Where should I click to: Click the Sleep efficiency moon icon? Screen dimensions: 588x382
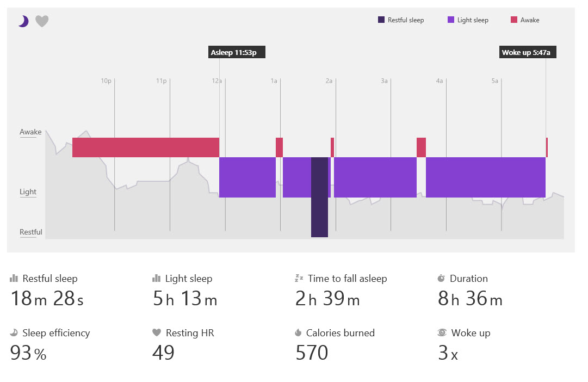(14, 332)
